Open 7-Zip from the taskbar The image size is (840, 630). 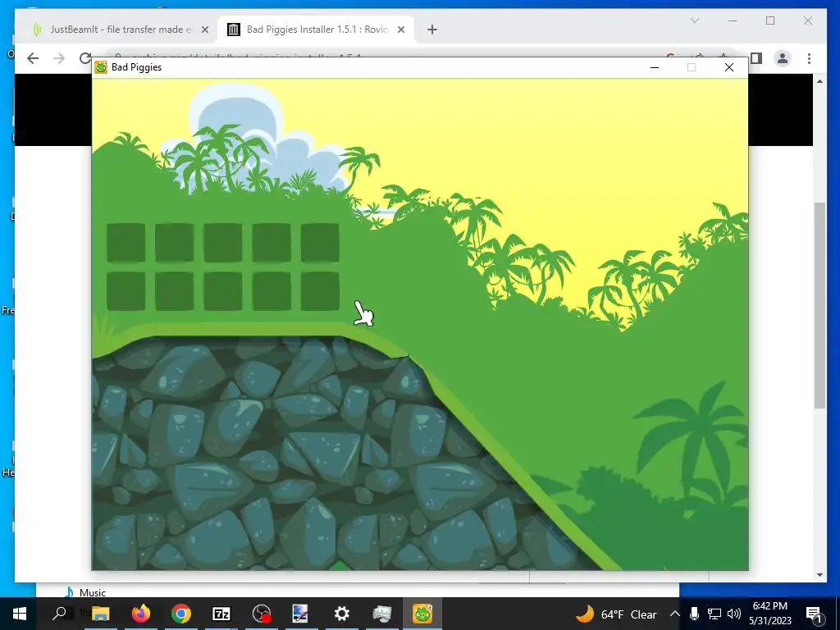click(221, 614)
